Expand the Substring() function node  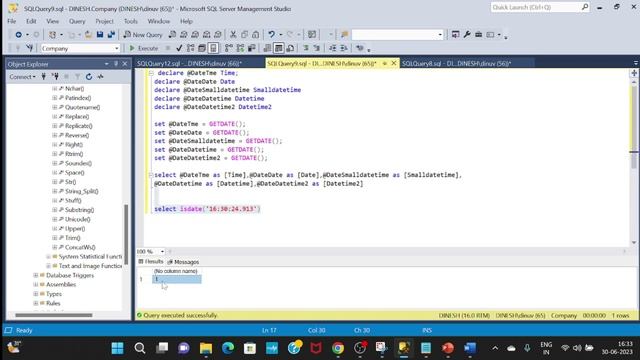(x=54, y=210)
